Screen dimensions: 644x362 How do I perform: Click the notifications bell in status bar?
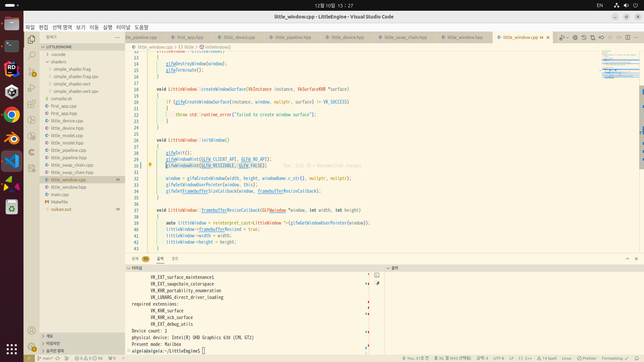click(637, 358)
